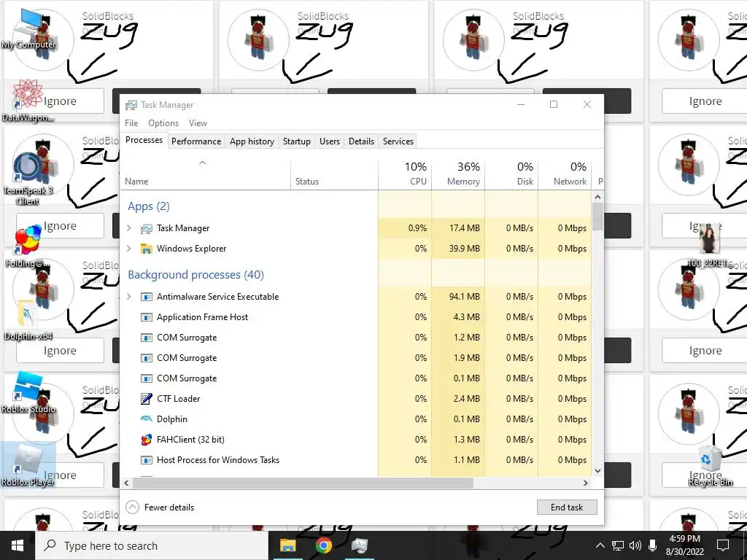747x560 pixels.
Task: Click the Dolphin process icon
Action: click(146, 419)
